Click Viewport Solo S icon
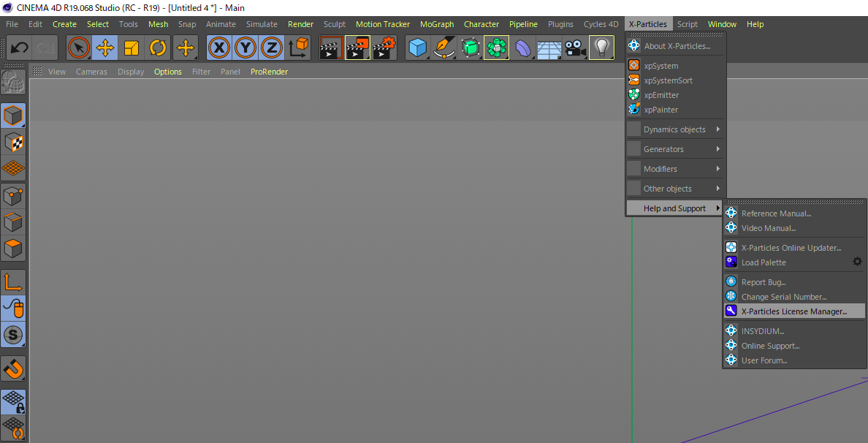 (13, 335)
